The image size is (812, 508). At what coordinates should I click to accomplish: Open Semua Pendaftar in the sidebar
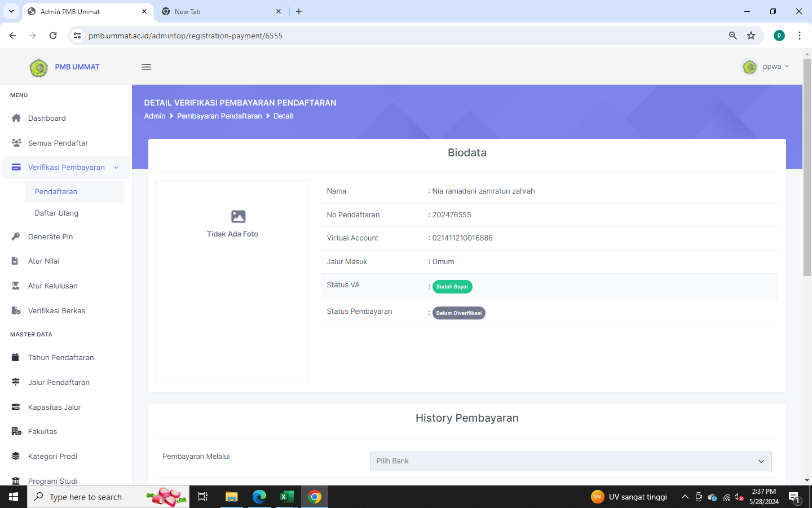58,143
